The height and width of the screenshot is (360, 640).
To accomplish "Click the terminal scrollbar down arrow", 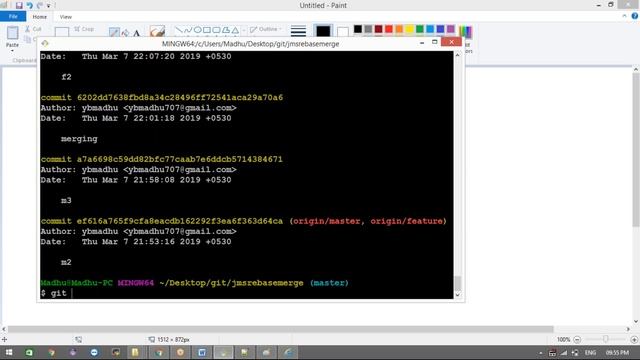I will [458, 295].
